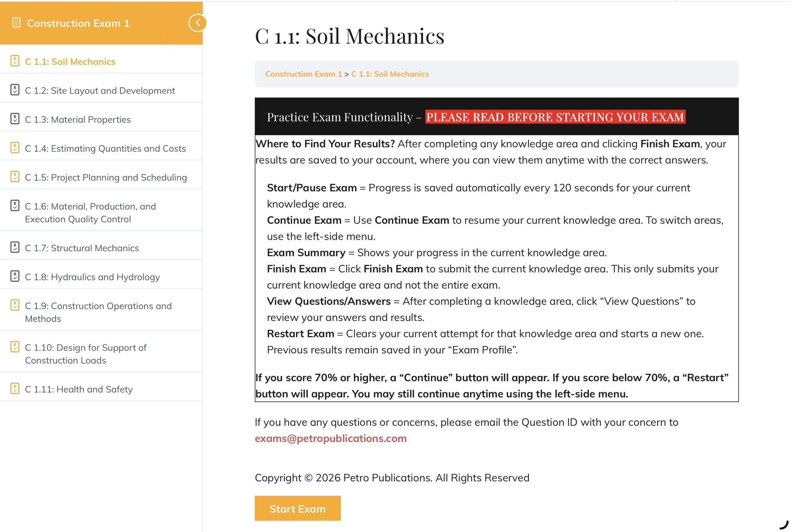Click the quiz icon beside Estimating Quantities
Viewport: 791px width, 532px height.
15,148
